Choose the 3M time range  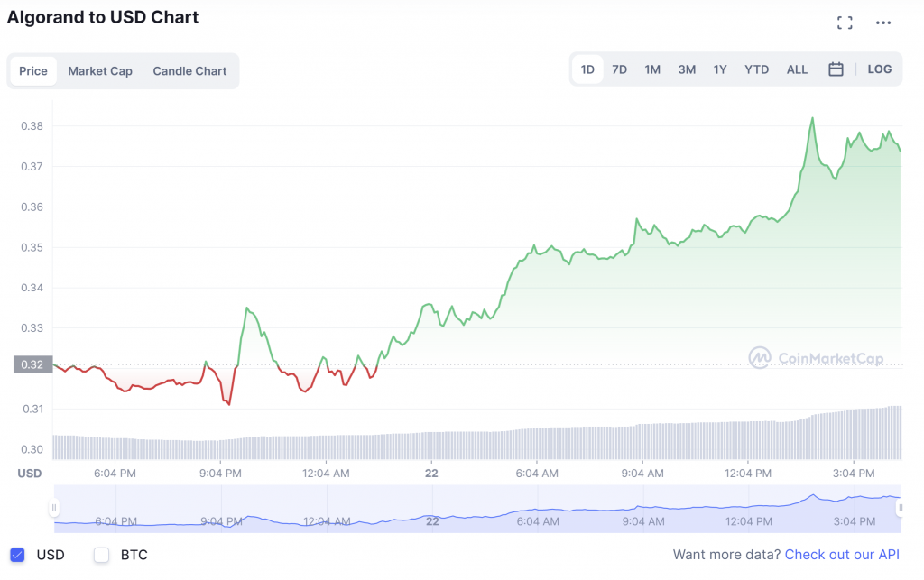(687, 69)
